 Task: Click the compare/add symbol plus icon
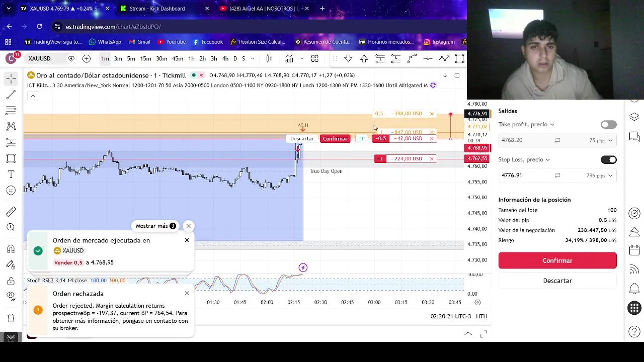tap(87, 59)
